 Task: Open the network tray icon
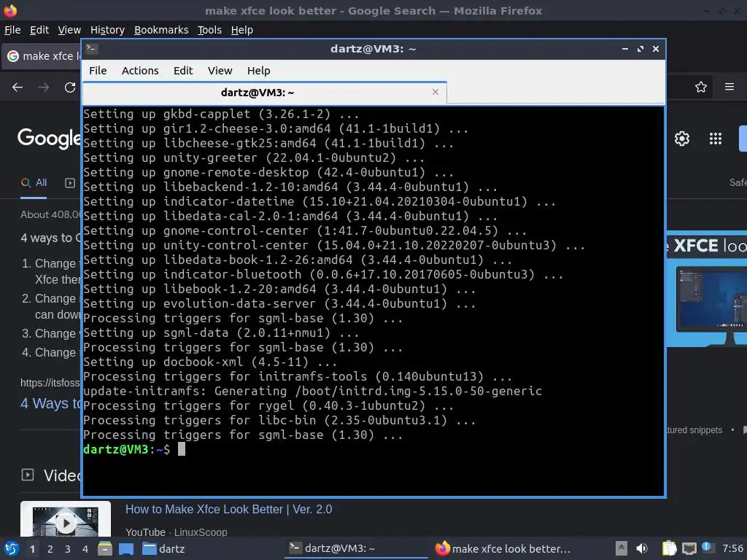tap(689, 549)
